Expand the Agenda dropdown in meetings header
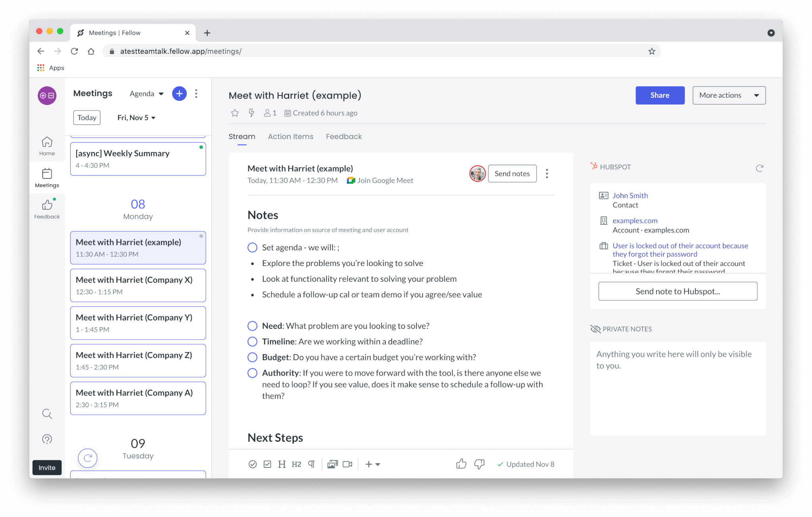The height and width of the screenshot is (517, 812). click(x=145, y=94)
